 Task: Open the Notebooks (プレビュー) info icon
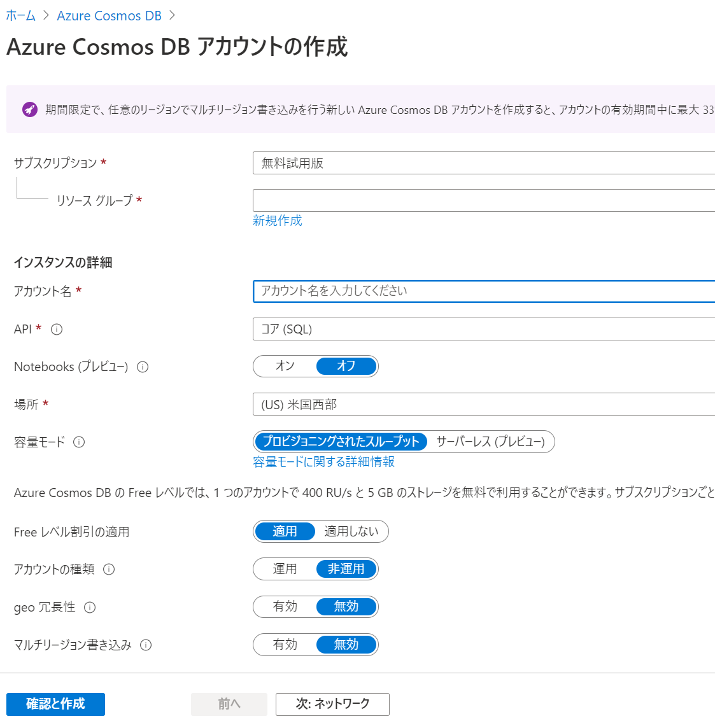point(143,367)
